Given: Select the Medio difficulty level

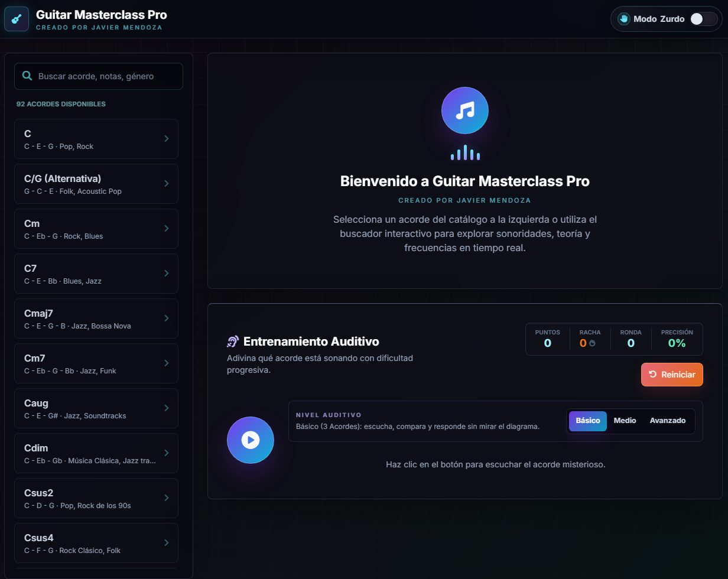Looking at the screenshot, I should (625, 421).
